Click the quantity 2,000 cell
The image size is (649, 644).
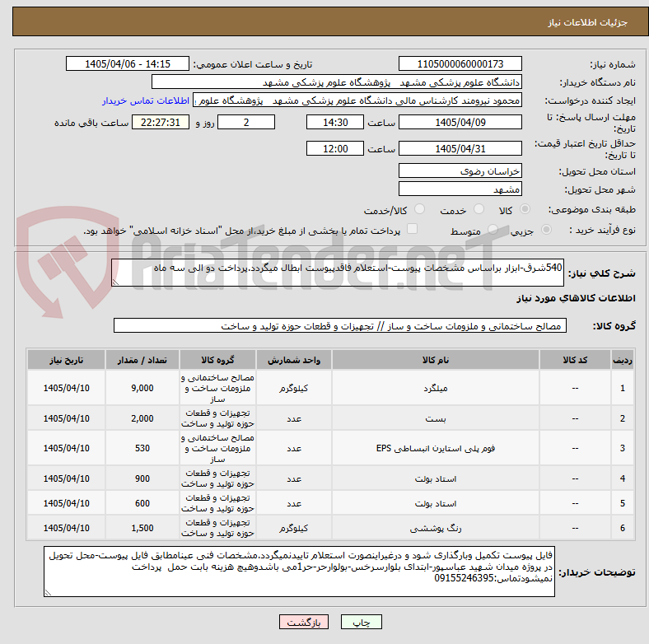tap(142, 418)
